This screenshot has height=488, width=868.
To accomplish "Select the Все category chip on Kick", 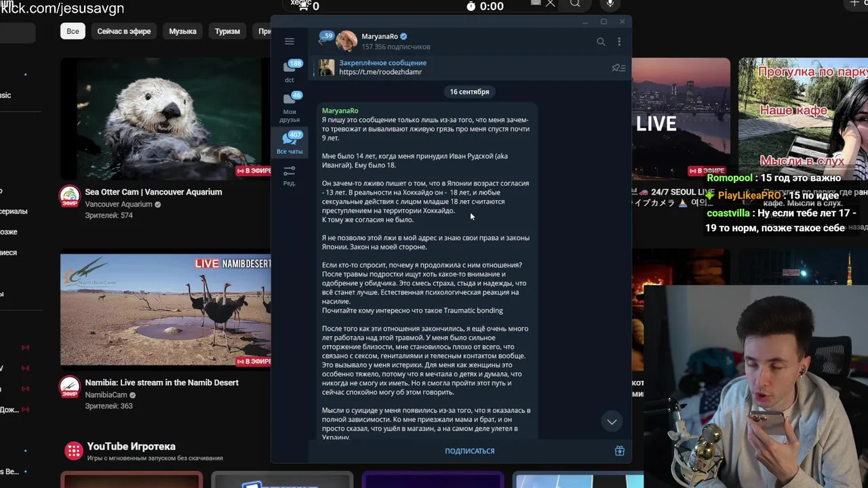I will [x=73, y=31].
